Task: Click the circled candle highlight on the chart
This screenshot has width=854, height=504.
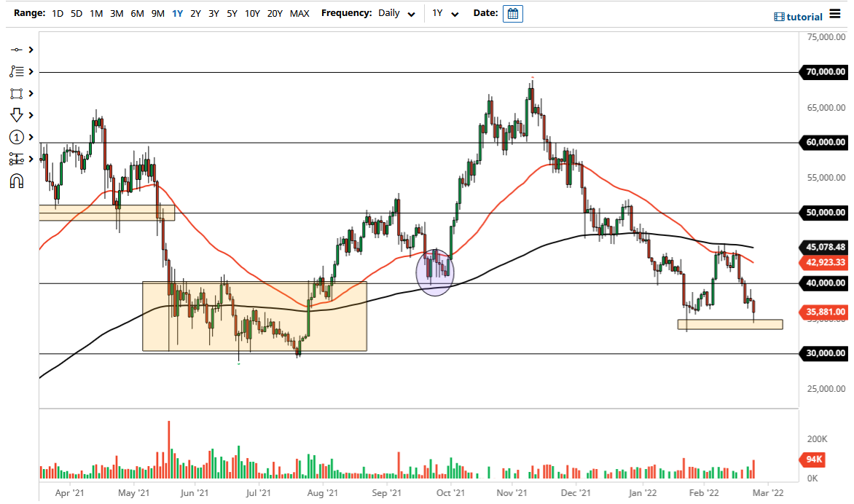Action: 435,272
